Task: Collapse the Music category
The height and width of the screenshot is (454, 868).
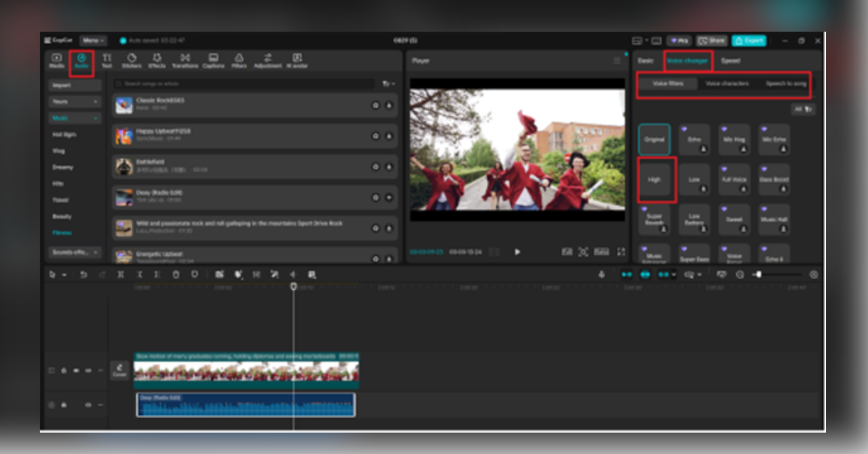Action: (75, 118)
